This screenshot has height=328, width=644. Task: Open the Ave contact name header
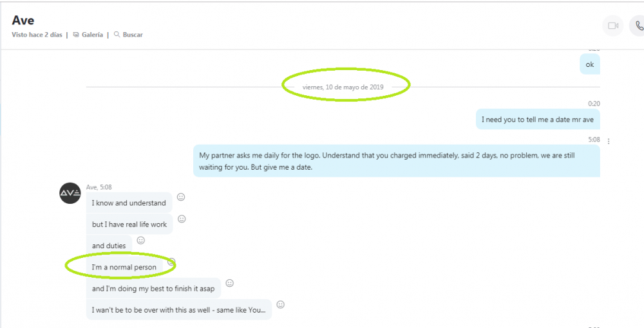(x=23, y=21)
